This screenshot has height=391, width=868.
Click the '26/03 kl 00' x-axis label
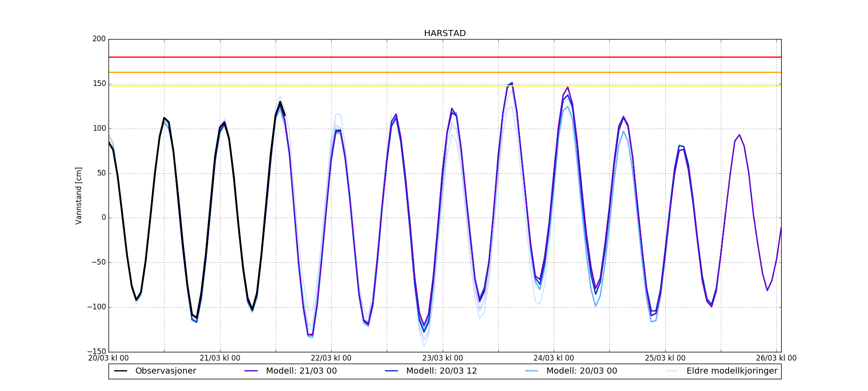click(x=776, y=358)
